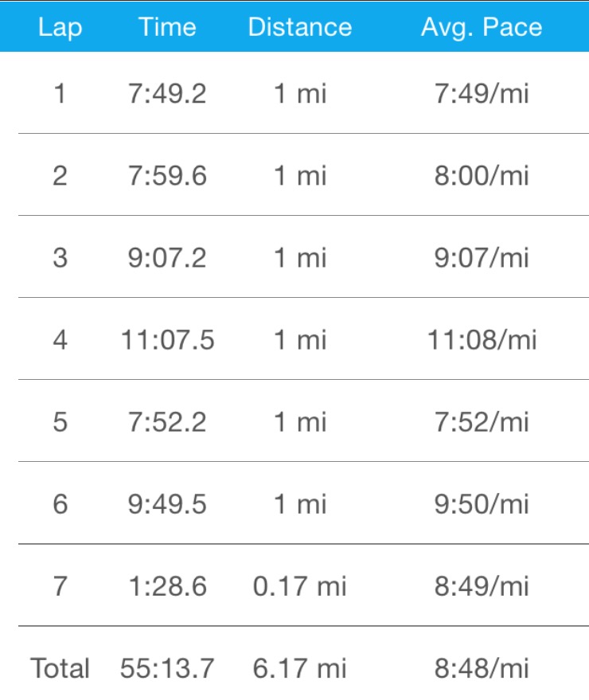Tap lap 4 time 11:07.5
Viewport: 589px width, 700px height.
coord(167,340)
